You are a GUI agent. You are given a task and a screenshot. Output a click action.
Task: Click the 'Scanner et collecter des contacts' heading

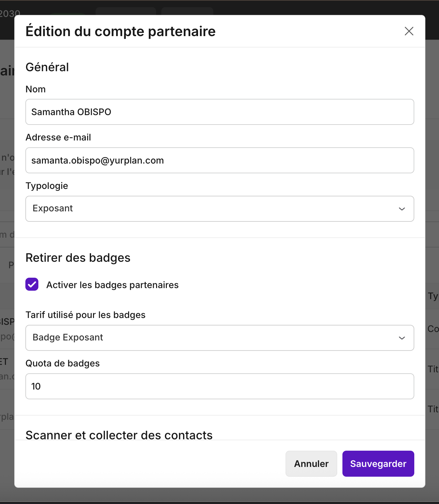[x=119, y=435]
